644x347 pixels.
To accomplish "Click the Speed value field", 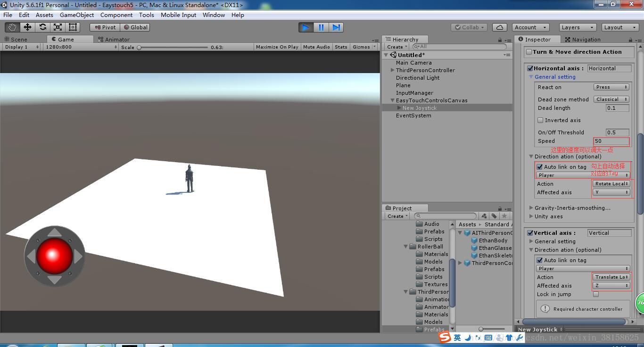I will [611, 141].
